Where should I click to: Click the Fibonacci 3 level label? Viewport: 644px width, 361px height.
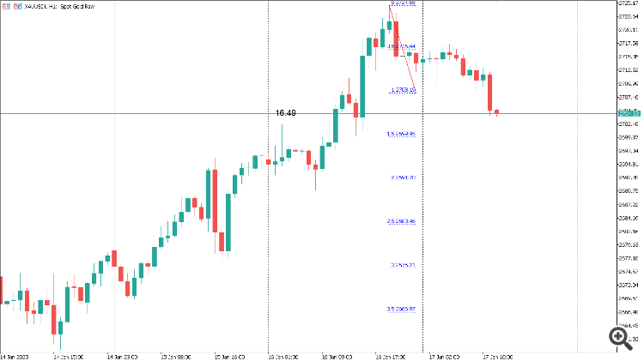pyautogui.click(x=402, y=265)
